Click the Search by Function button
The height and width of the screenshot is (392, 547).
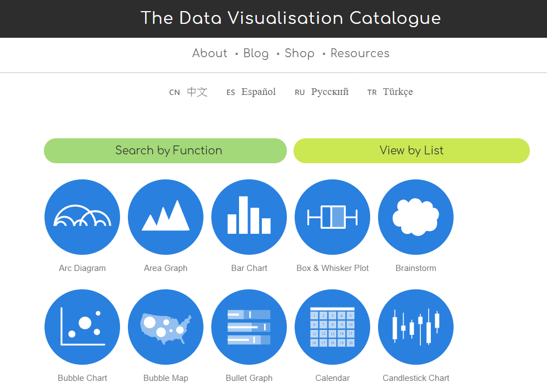tap(165, 150)
